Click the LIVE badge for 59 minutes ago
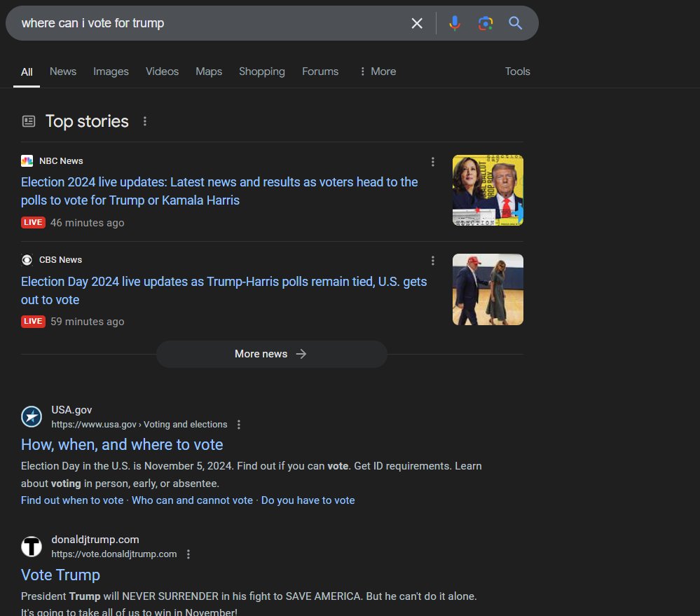 coord(33,322)
